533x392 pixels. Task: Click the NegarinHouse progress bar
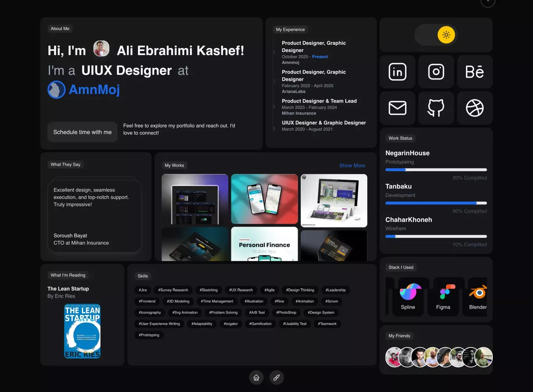[x=436, y=170]
